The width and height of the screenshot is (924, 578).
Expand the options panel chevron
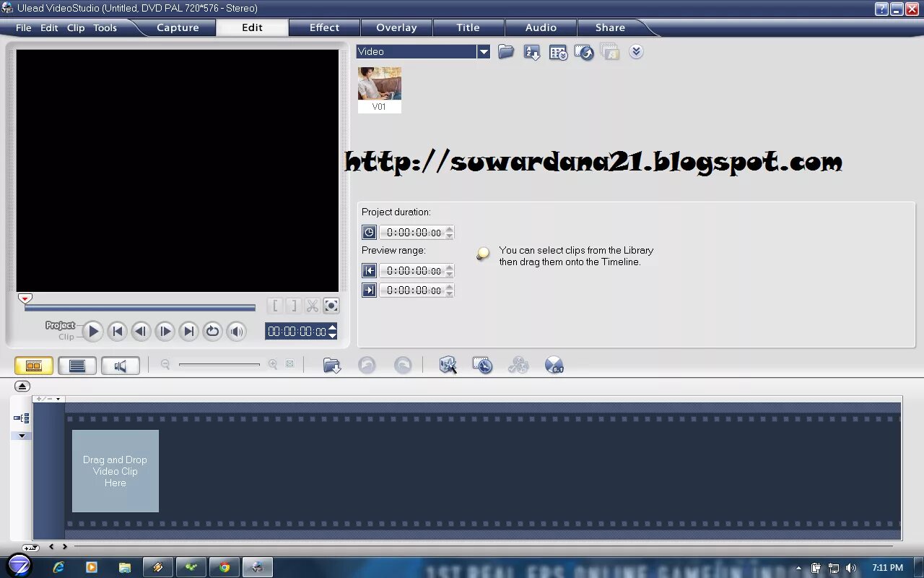(636, 52)
